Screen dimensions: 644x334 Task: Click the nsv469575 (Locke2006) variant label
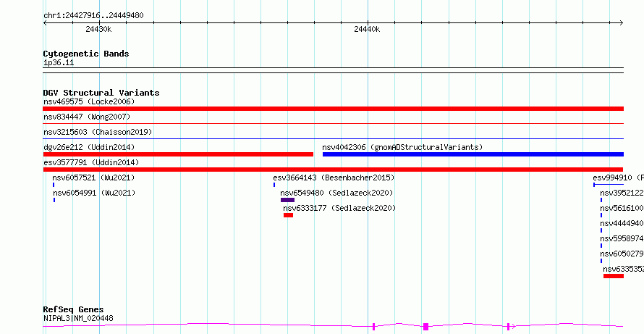(x=89, y=101)
